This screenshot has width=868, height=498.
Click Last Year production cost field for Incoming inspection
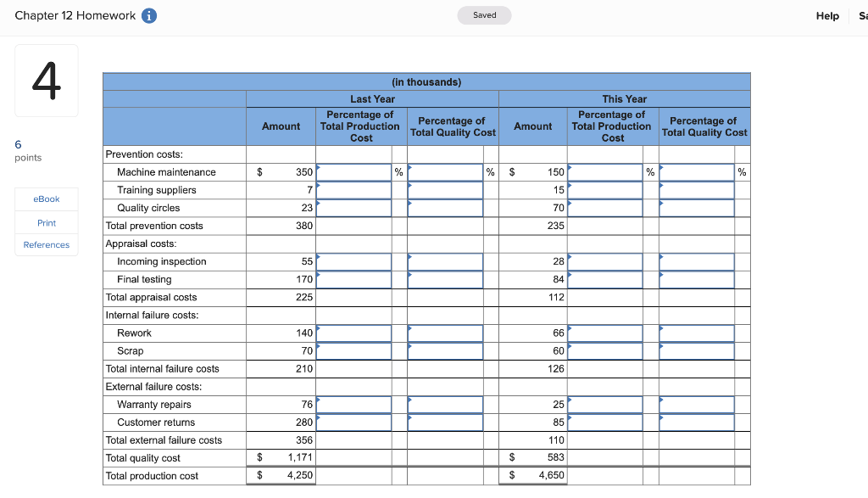click(353, 261)
